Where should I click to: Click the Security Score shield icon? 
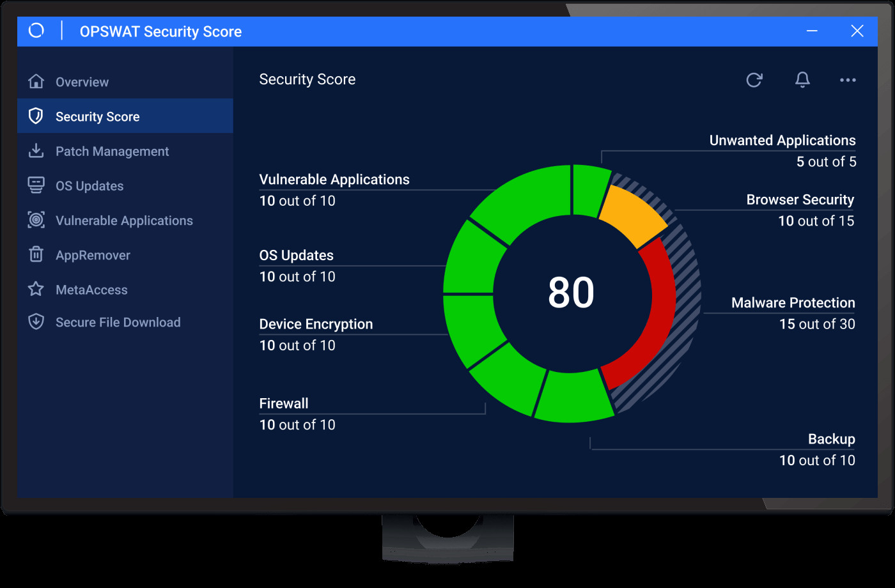[x=36, y=116]
